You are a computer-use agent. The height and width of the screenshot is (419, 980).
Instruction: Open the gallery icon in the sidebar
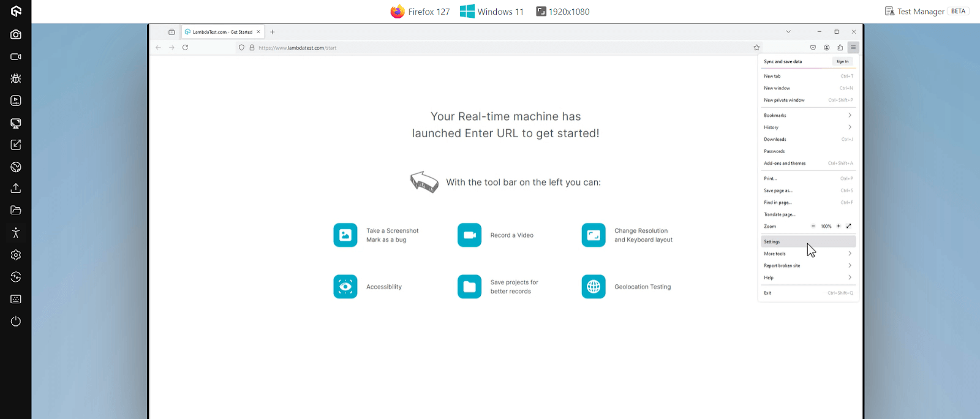pos(16,100)
